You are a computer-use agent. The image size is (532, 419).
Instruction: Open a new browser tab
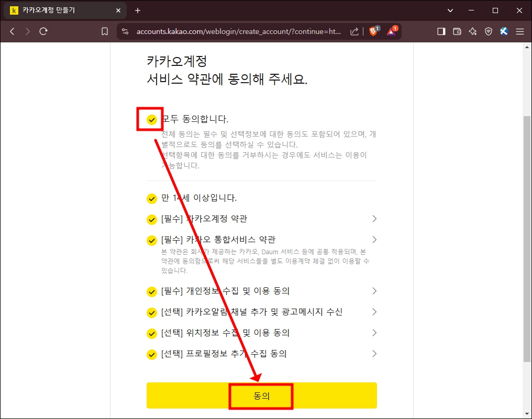[x=137, y=10]
